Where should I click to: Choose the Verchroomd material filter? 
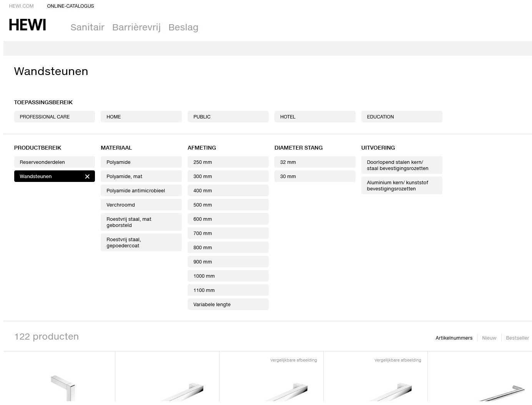pos(141,205)
